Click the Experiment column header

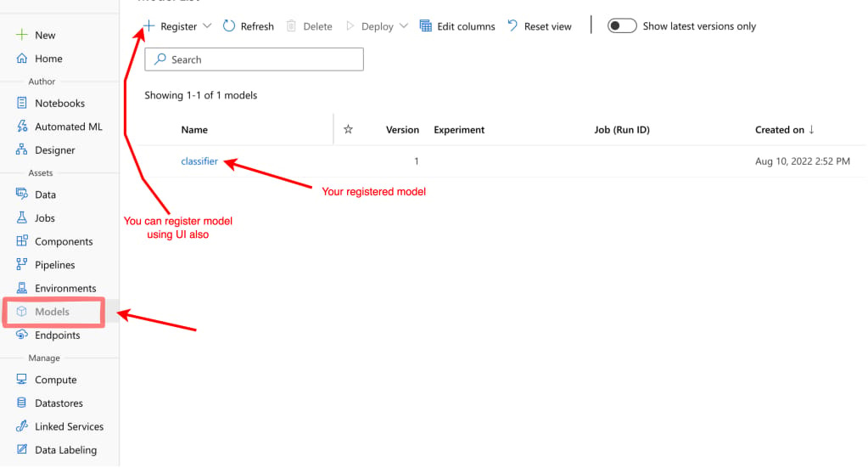click(x=459, y=130)
